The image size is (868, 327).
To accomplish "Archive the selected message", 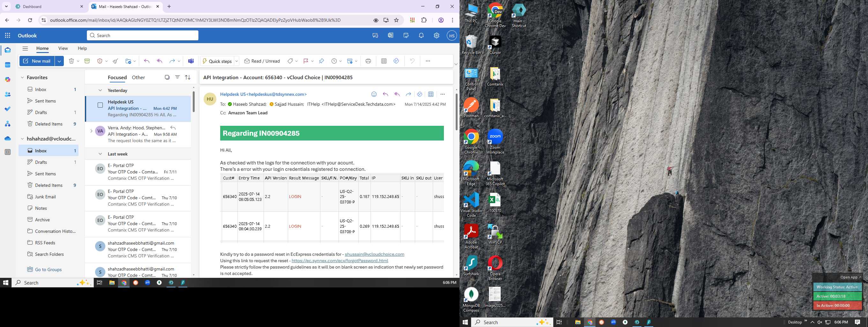I will tap(87, 61).
